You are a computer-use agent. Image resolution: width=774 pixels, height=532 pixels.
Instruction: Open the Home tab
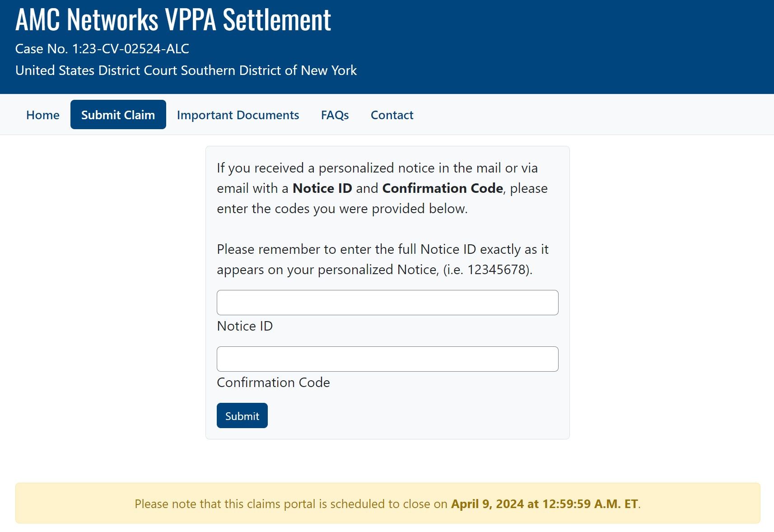42,115
